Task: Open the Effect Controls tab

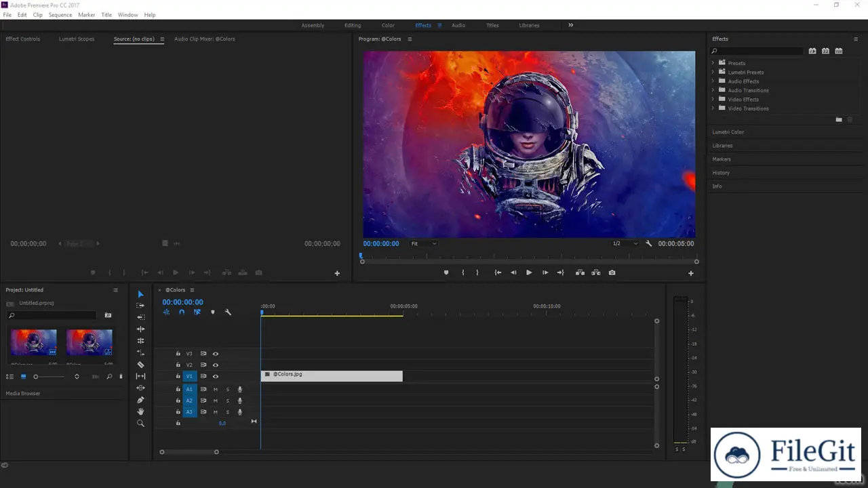Action: point(23,39)
